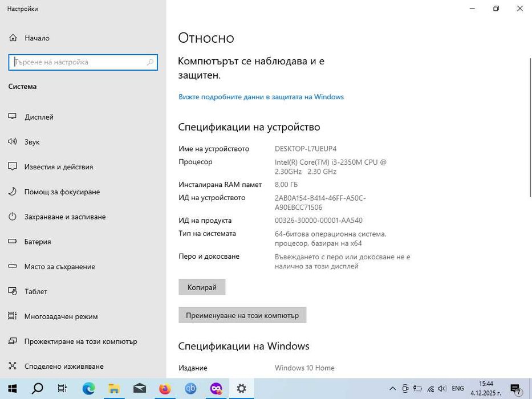Click the Търсене на настройка search field
Image resolution: width=532 pixels, height=399 pixels.
83,63
